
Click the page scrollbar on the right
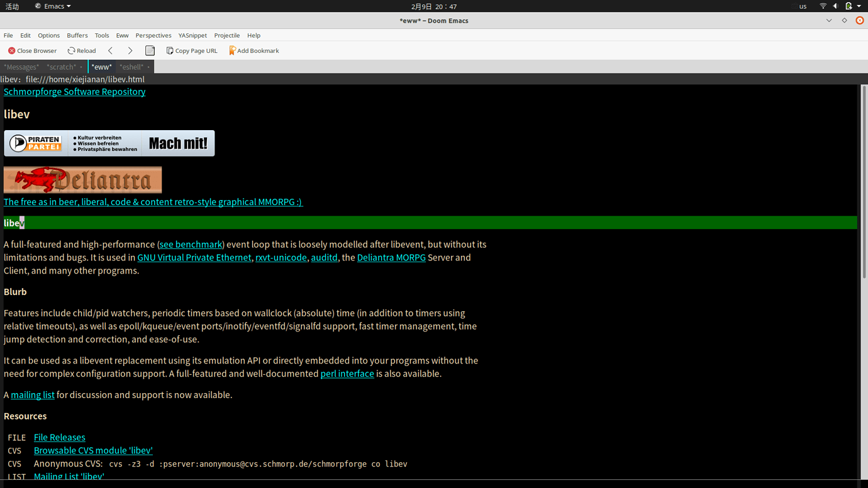[864, 182]
